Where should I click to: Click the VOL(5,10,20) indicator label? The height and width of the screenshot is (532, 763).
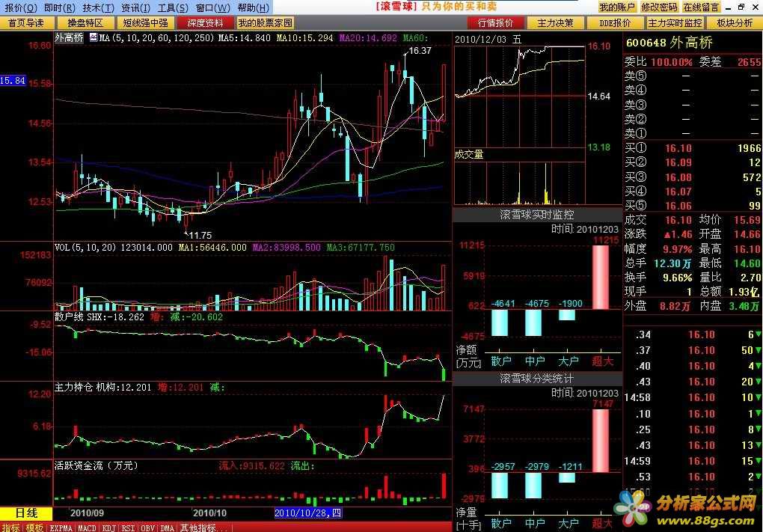85,247
